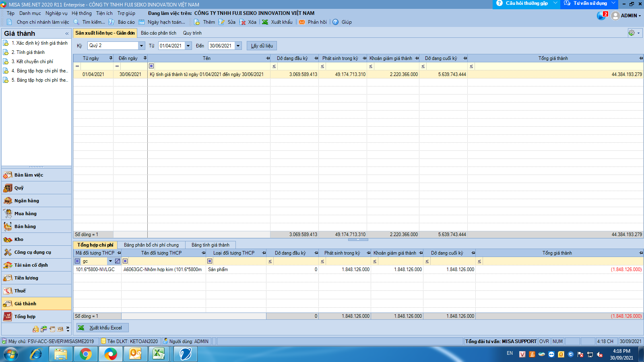Open the Tiện ích menu
This screenshot has width=644, height=362.
pos(104,13)
